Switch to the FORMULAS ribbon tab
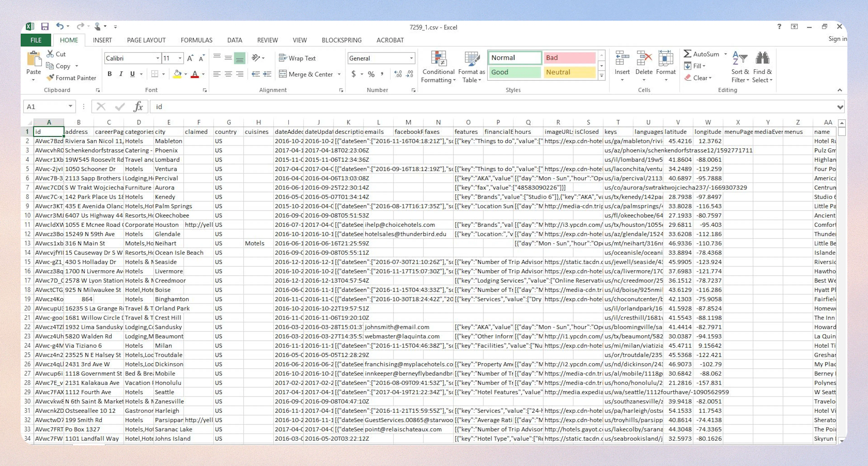 click(196, 40)
